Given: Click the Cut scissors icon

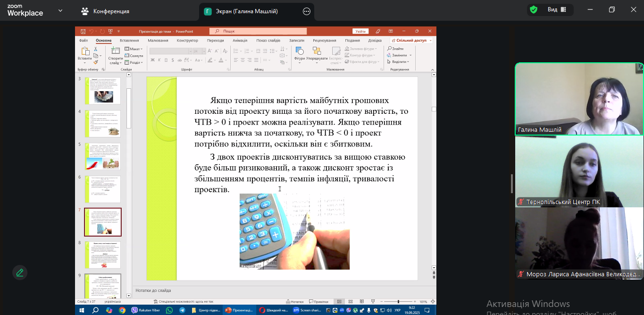Looking at the screenshot, I should coord(96,49).
